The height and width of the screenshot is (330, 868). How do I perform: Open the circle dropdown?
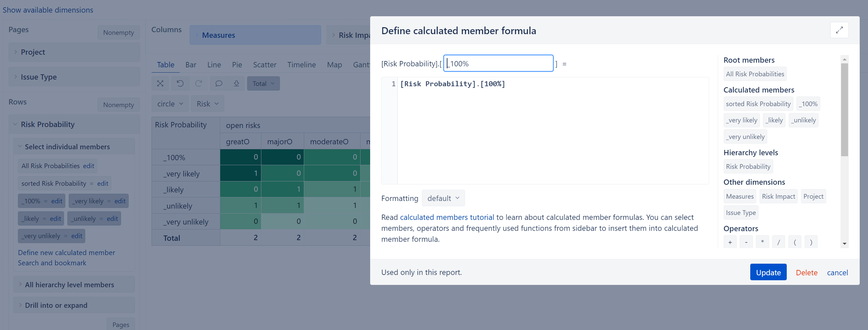pyautogui.click(x=170, y=104)
